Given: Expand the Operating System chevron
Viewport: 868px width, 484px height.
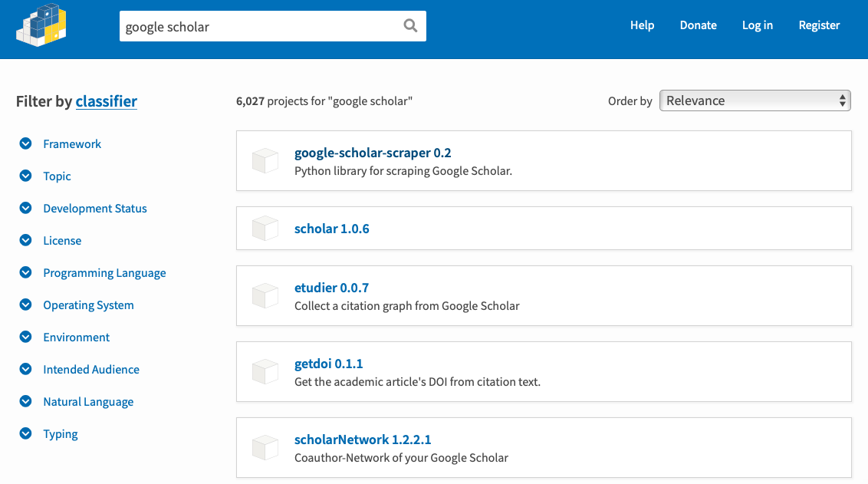Looking at the screenshot, I should pyautogui.click(x=25, y=305).
